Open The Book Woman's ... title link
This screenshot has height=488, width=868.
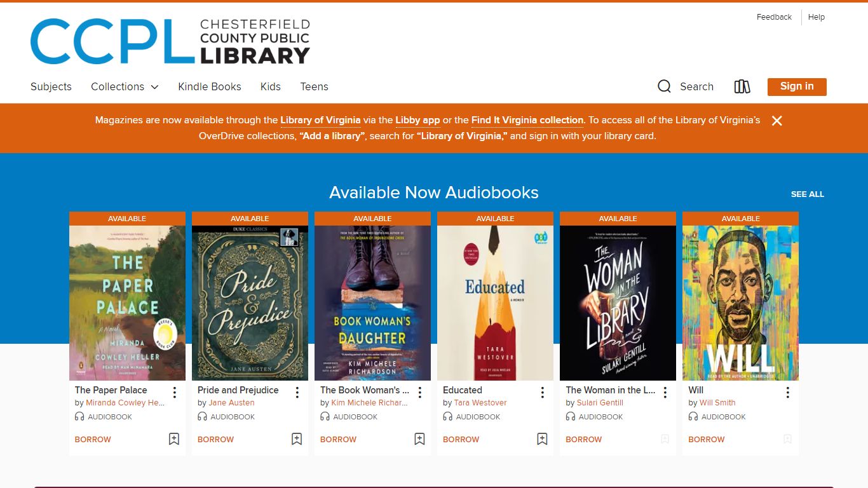click(365, 390)
